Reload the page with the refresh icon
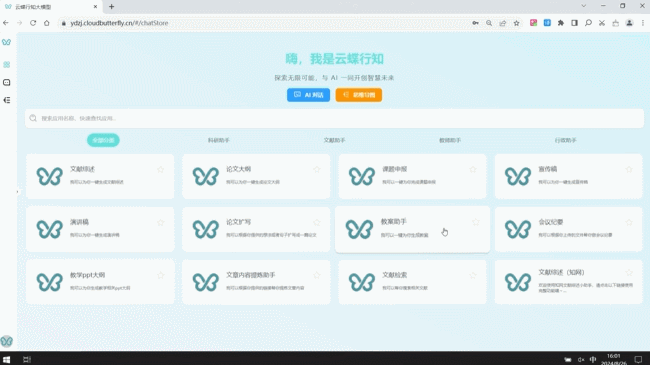This screenshot has height=365, width=650. point(33,23)
